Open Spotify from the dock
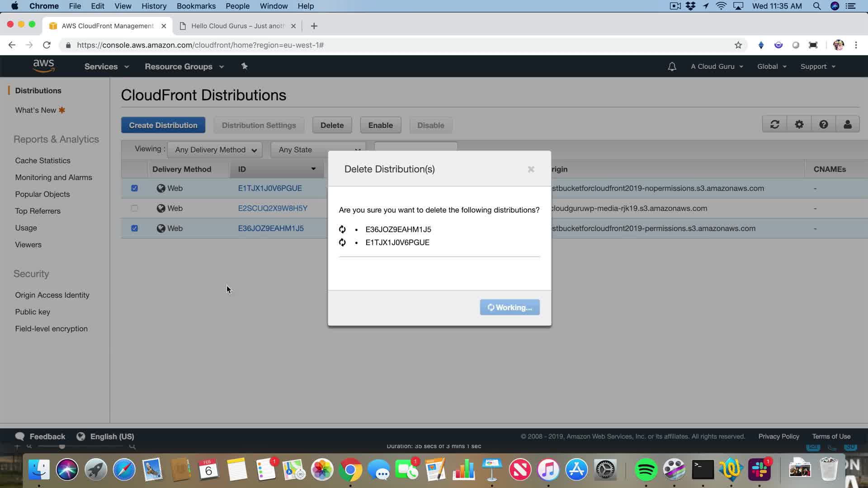The width and height of the screenshot is (868, 488). coord(646,470)
